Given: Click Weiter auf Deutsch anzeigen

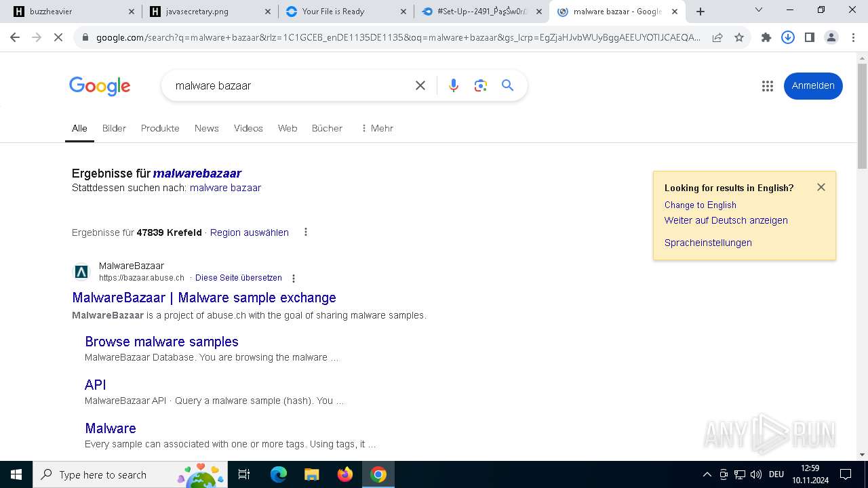Looking at the screenshot, I should tap(726, 220).
